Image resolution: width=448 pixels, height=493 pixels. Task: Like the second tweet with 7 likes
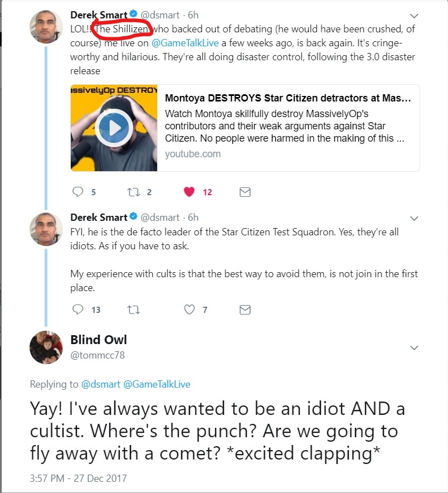point(189,309)
